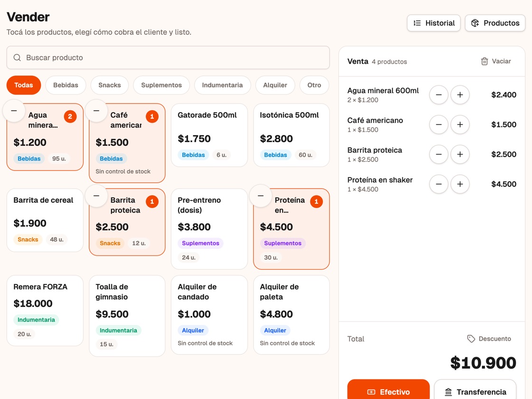
Task: Click quantity badge on Café americano card
Action: (x=152, y=117)
